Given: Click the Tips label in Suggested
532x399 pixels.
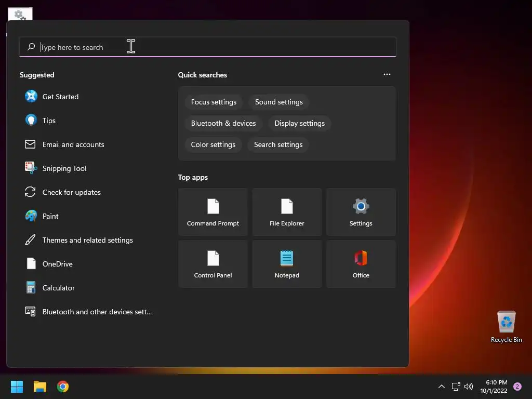Looking at the screenshot, I should 49,121.
